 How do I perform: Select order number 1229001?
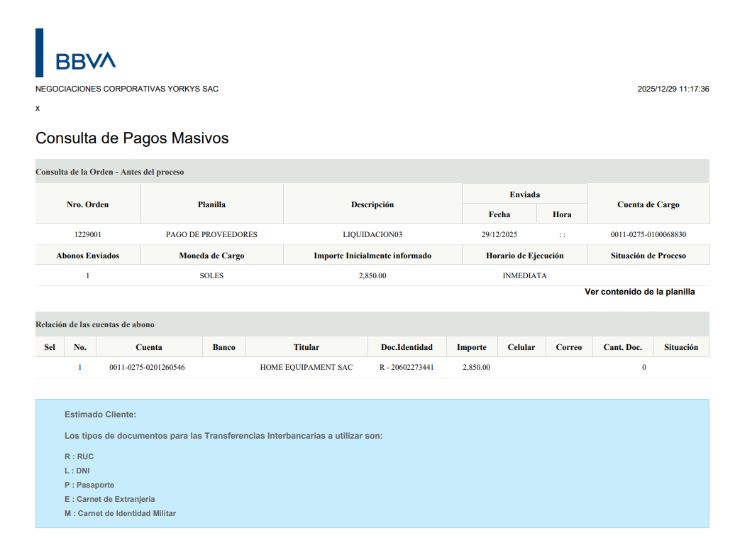[88, 234]
